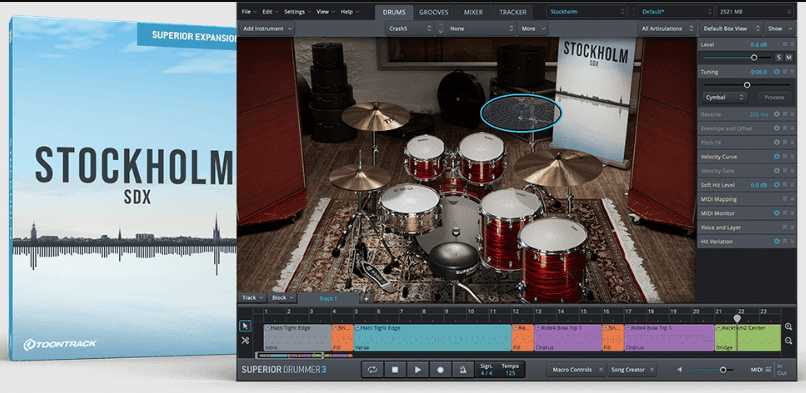Open the Block menu button above the timeline

283,298
